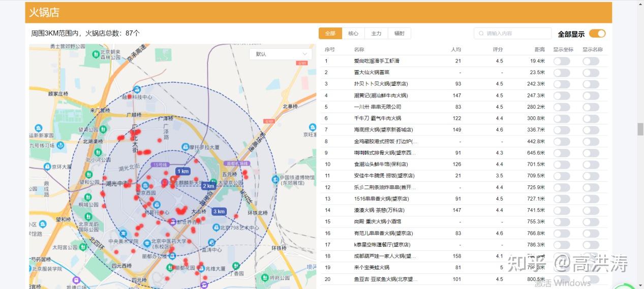The image size is (644, 289).
Task: Click the 序号 column header
Action: (x=330, y=49)
